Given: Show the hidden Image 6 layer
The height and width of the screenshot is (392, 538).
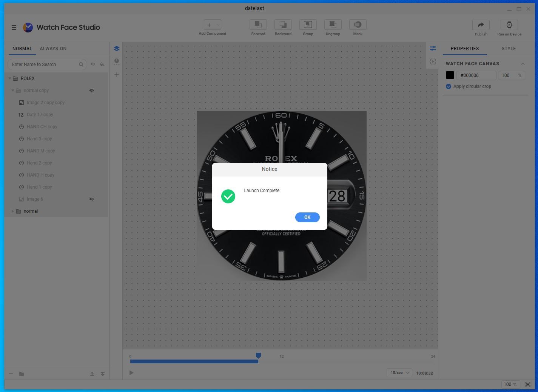Looking at the screenshot, I should (92, 199).
